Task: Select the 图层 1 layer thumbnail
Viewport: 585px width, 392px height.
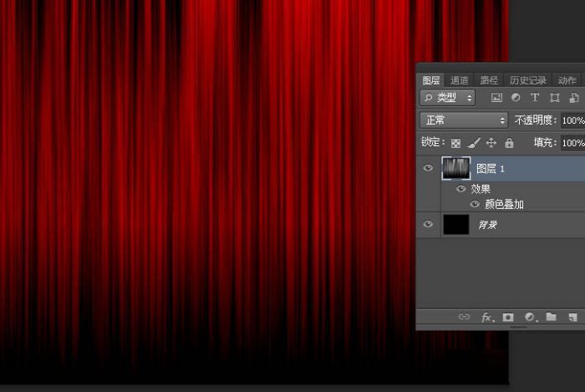Action: click(x=456, y=169)
